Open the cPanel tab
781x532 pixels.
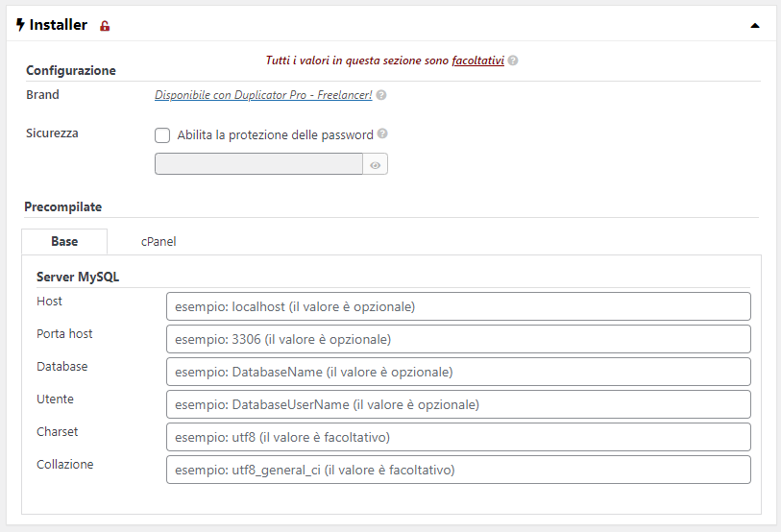pos(159,242)
